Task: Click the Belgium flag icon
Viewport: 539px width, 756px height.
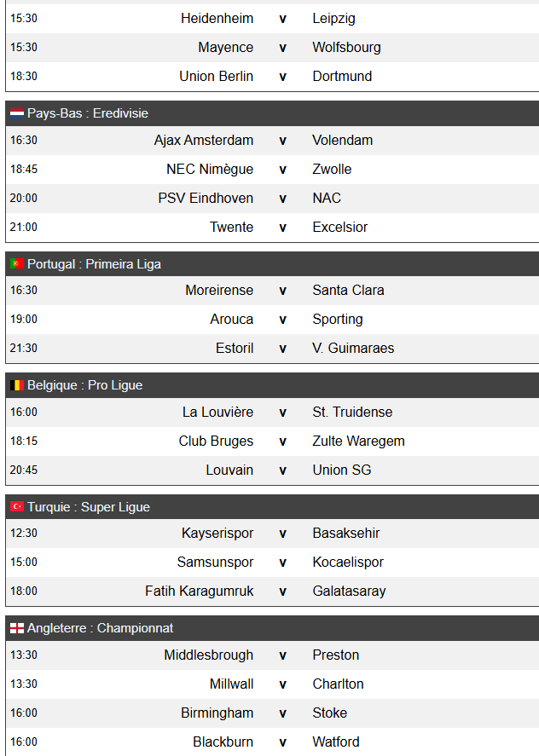Action: point(16,385)
